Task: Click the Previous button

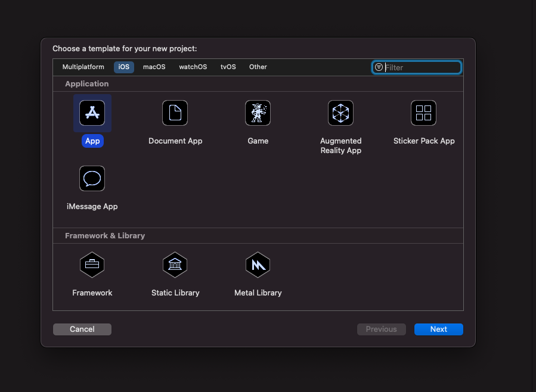Action: 382,329
